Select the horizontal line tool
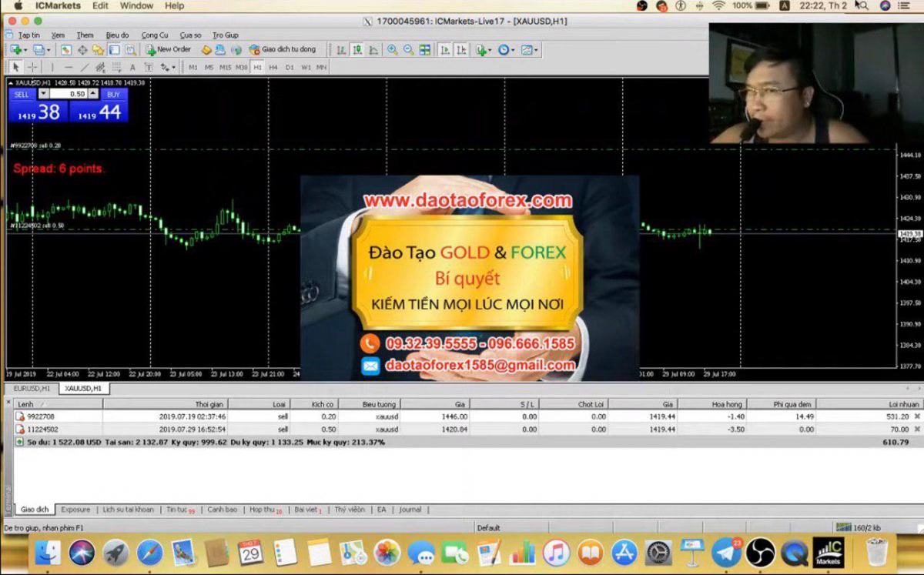Screen dimensions: 924x575 68,68
